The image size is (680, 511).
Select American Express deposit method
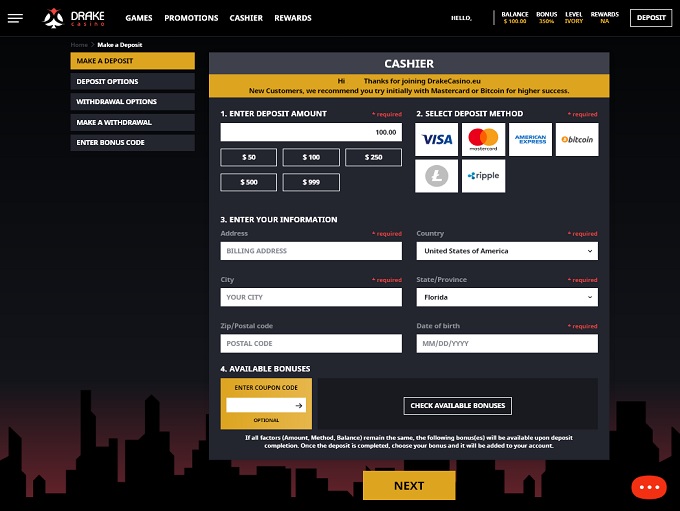point(530,140)
